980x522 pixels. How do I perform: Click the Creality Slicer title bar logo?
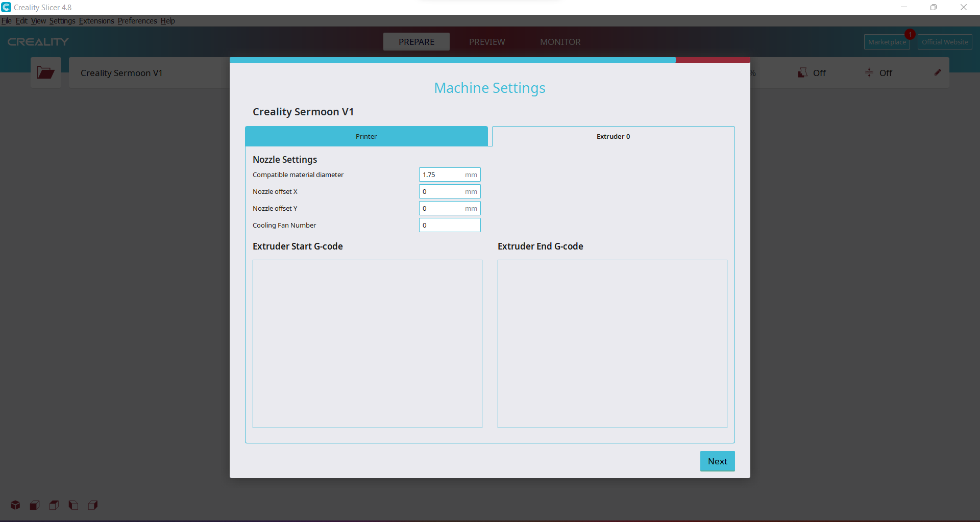click(6, 7)
